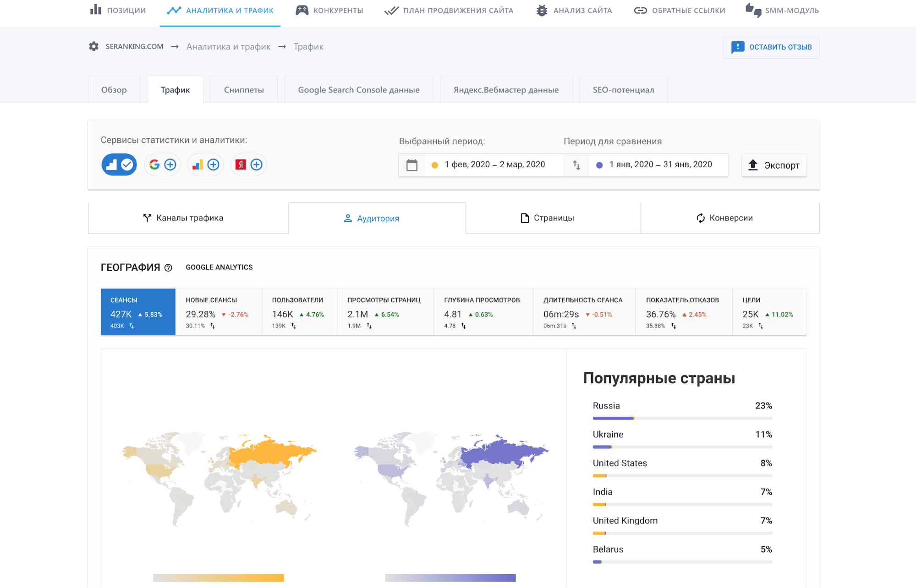This screenshot has height=588, width=916.
Task: Open the Позиции section
Action: 118,10
